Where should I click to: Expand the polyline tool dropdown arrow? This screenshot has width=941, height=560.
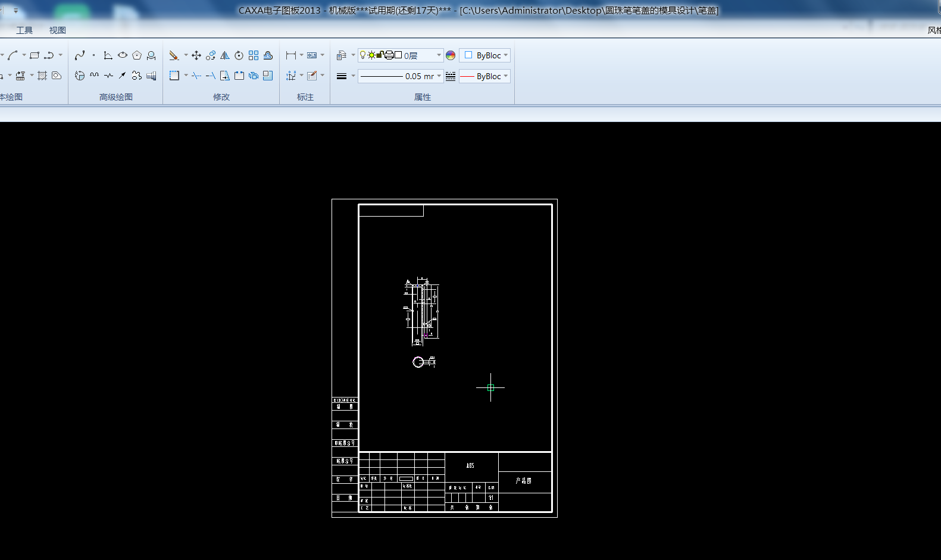[x=60, y=55]
